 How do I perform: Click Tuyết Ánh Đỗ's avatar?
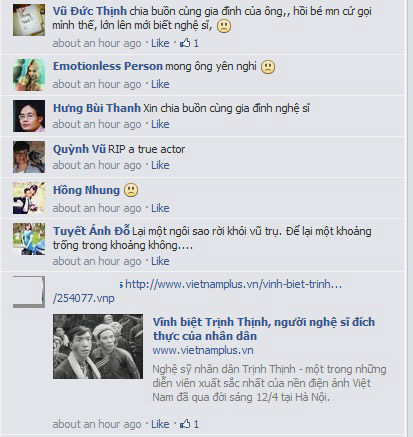29,239
